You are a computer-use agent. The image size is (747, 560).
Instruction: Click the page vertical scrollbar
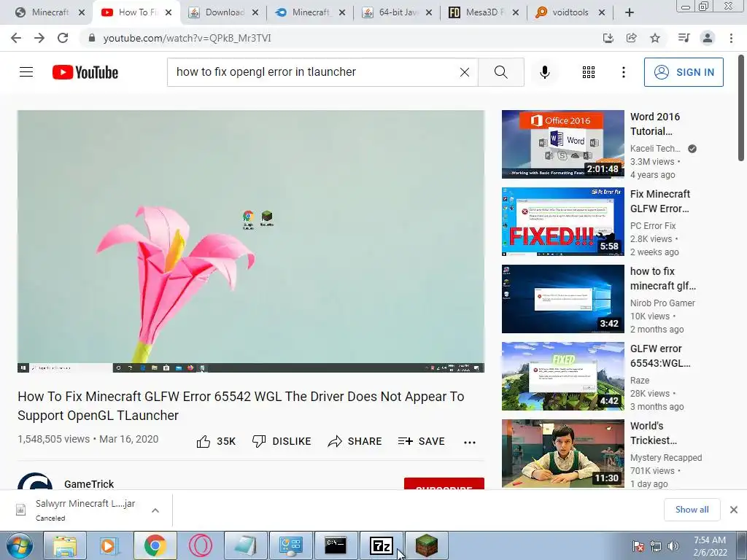pos(741,108)
